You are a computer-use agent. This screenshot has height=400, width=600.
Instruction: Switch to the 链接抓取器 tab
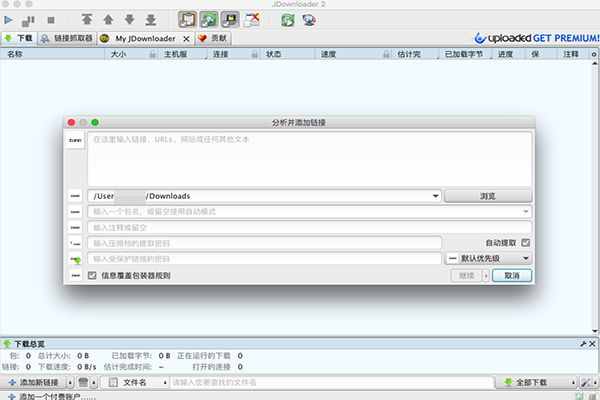(x=67, y=38)
